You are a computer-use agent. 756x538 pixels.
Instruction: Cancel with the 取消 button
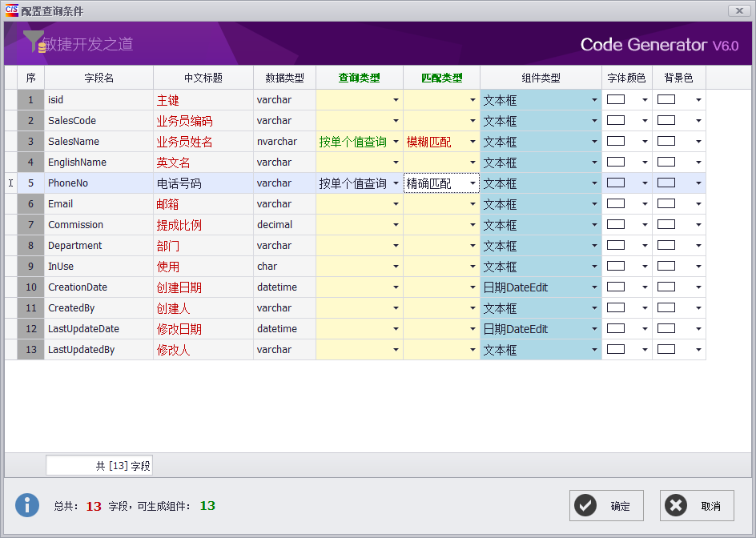tap(697, 506)
